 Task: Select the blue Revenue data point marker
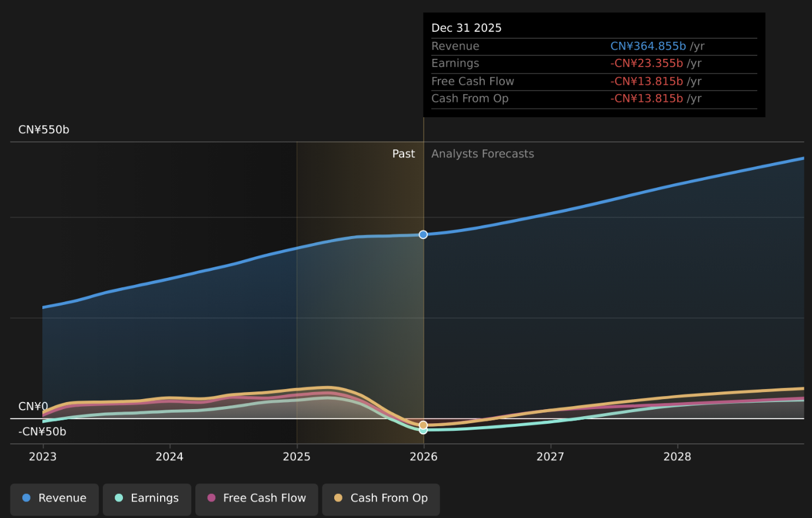[423, 234]
